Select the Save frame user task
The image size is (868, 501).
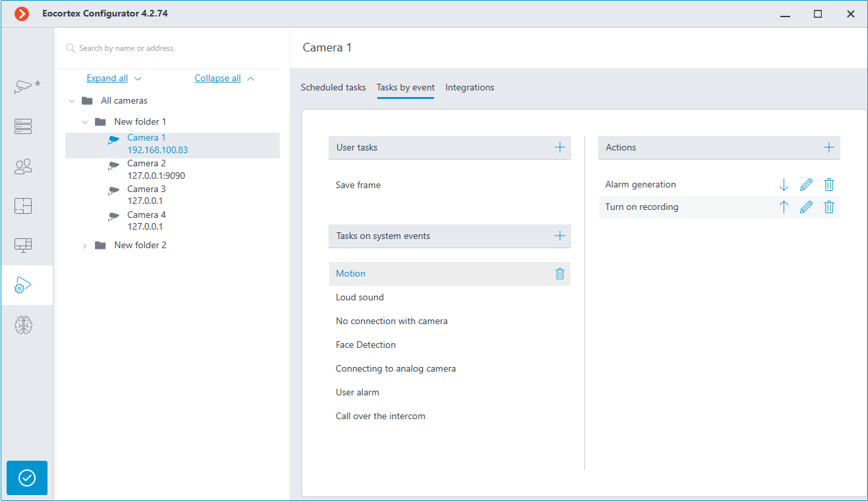358,185
